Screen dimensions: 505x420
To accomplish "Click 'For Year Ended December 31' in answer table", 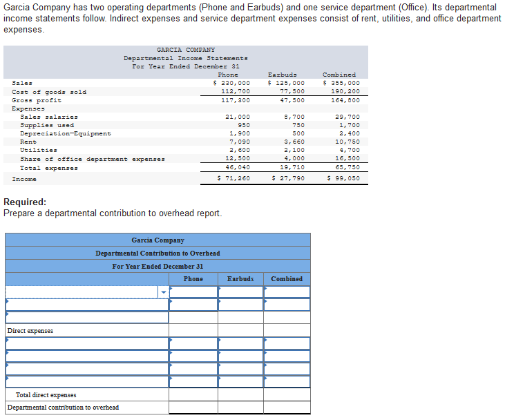I will tap(158, 267).
